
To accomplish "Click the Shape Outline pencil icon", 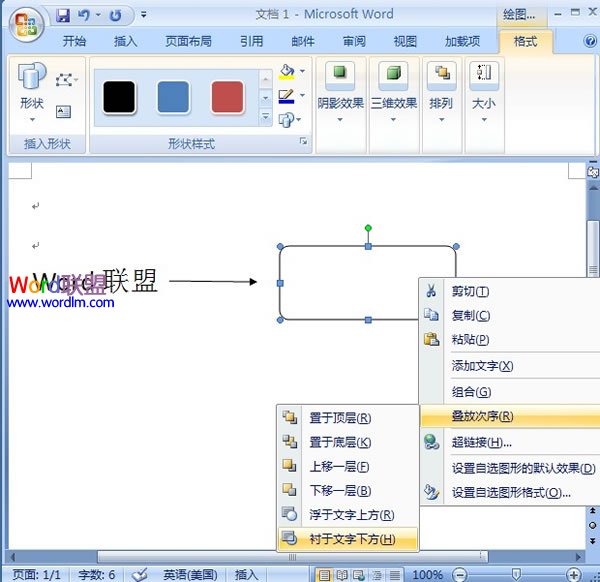I will pyautogui.click(x=286, y=96).
